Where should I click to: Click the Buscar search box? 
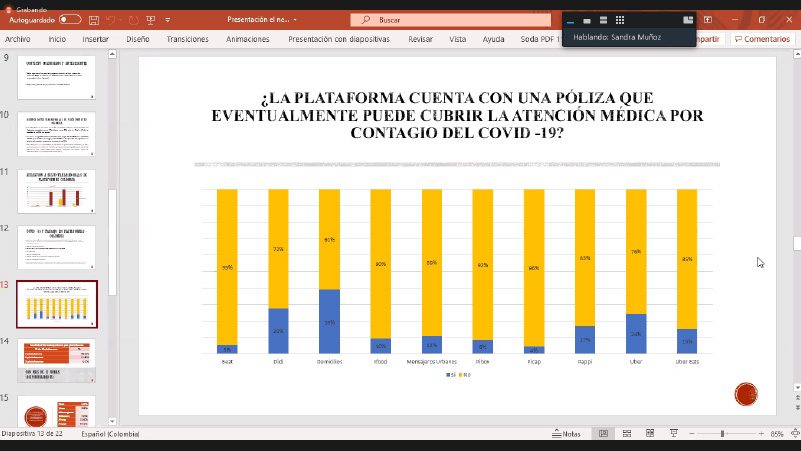tap(451, 20)
